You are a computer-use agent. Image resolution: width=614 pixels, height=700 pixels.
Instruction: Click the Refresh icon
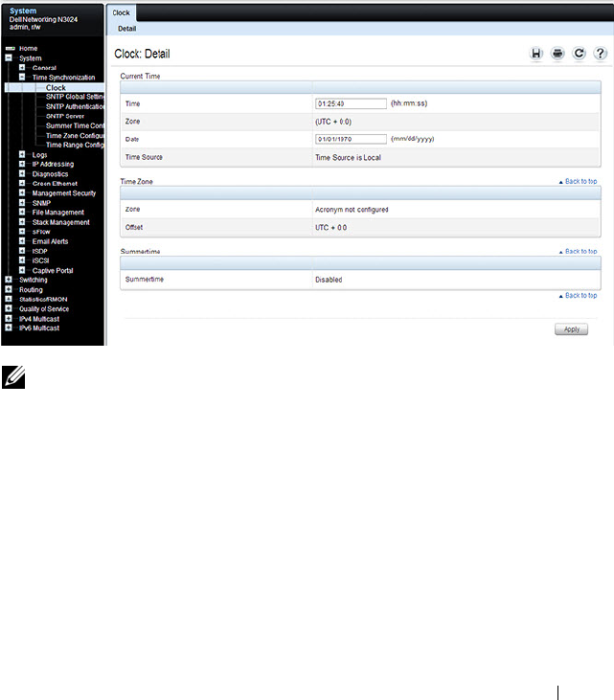(x=579, y=54)
